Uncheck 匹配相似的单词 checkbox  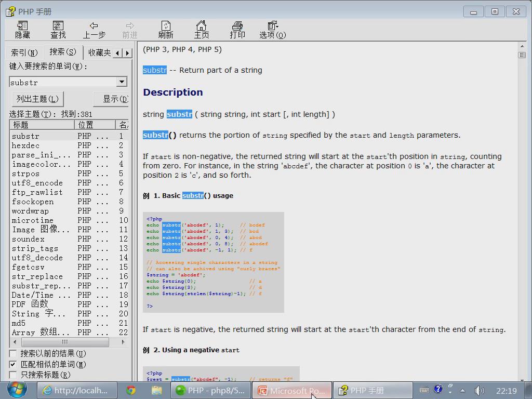[13, 364]
